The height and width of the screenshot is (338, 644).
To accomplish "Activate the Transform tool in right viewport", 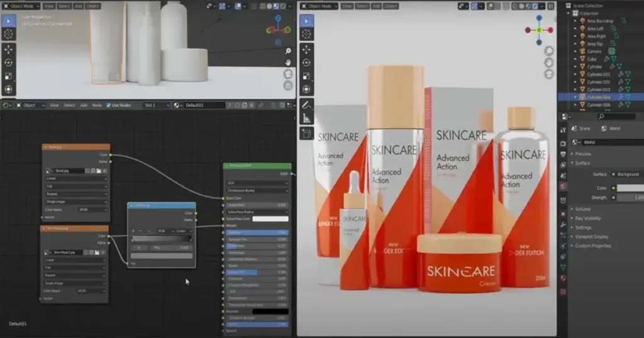I will pyautogui.click(x=306, y=89).
